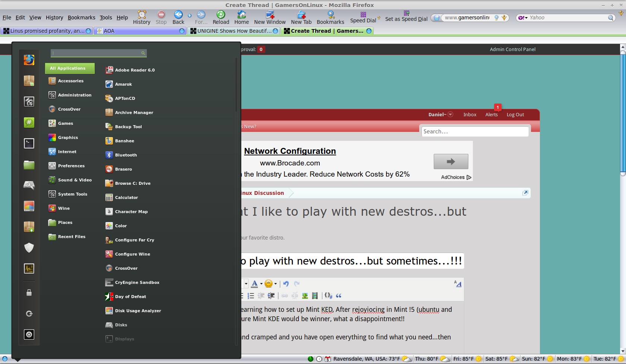Click the ad's arrow button
626x364 pixels.
pyautogui.click(x=451, y=161)
